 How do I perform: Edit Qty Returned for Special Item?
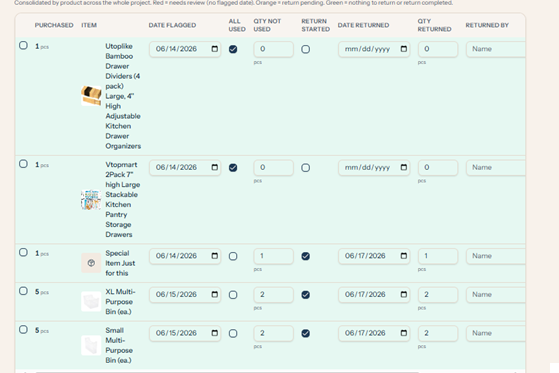438,256
